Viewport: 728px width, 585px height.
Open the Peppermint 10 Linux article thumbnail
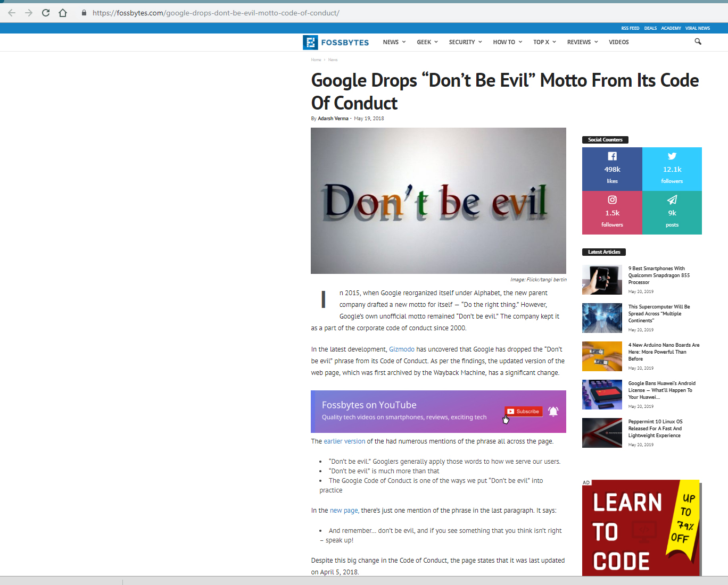pyautogui.click(x=602, y=433)
